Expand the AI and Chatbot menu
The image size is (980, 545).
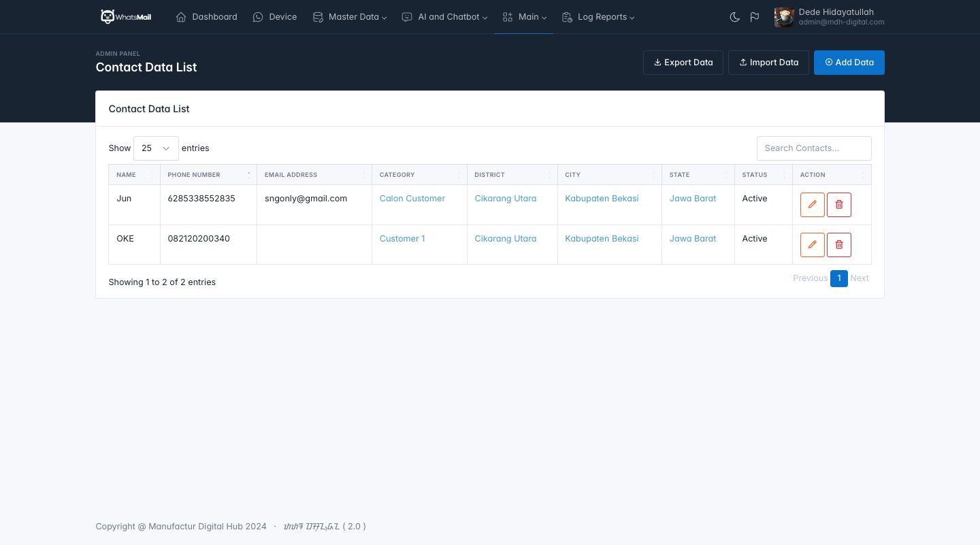click(444, 17)
